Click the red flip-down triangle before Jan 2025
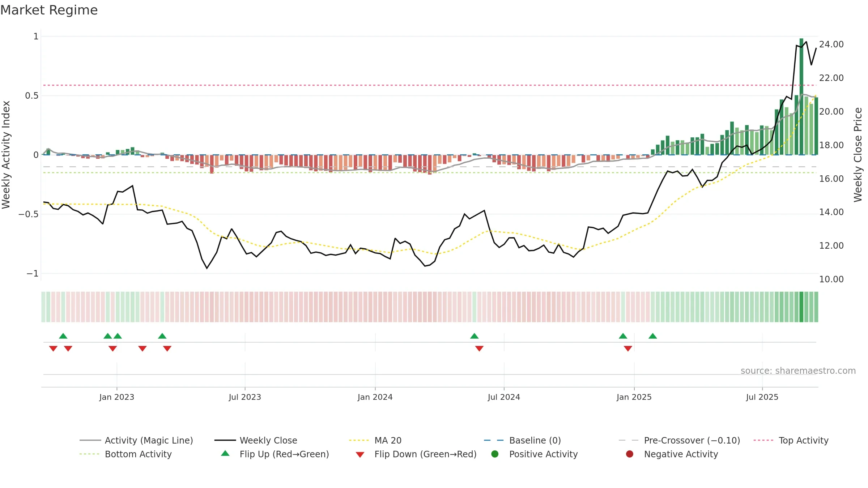Image resolution: width=868 pixels, height=488 pixels. [x=628, y=348]
